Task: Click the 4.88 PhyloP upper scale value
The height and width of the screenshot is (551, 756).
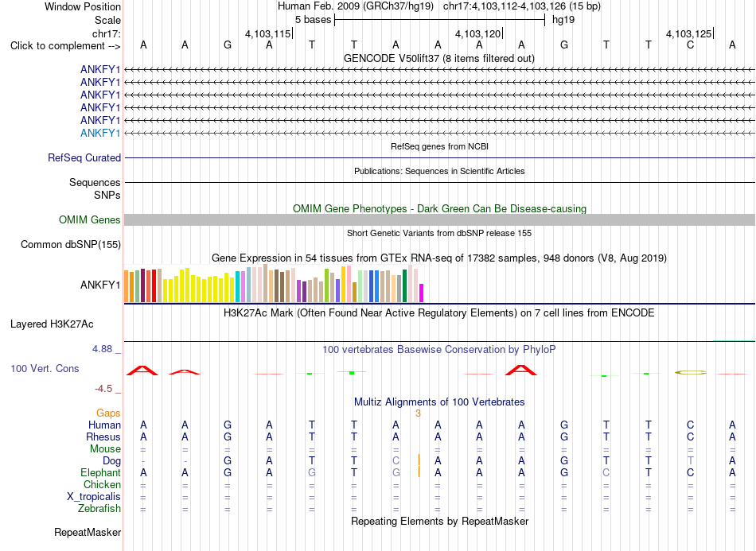Action: (x=102, y=349)
